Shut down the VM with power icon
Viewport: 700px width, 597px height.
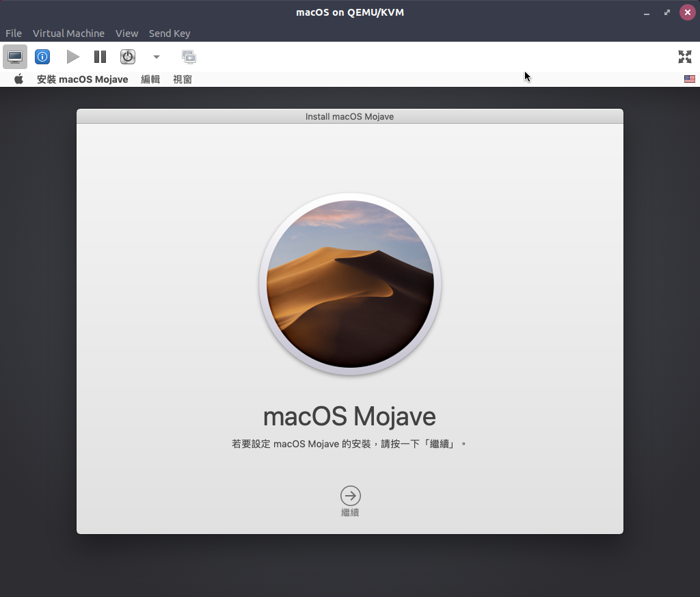[128, 57]
